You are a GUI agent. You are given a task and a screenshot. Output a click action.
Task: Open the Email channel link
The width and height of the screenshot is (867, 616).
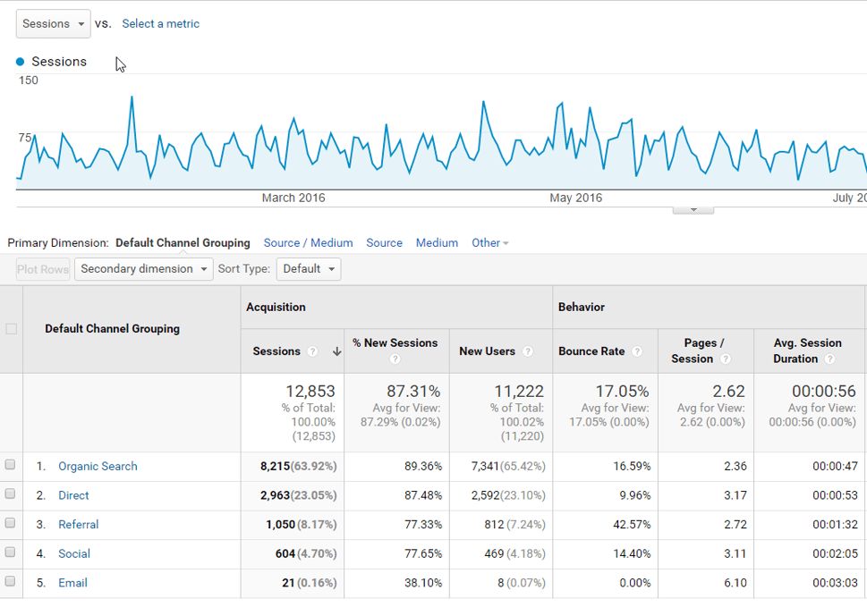[73, 584]
